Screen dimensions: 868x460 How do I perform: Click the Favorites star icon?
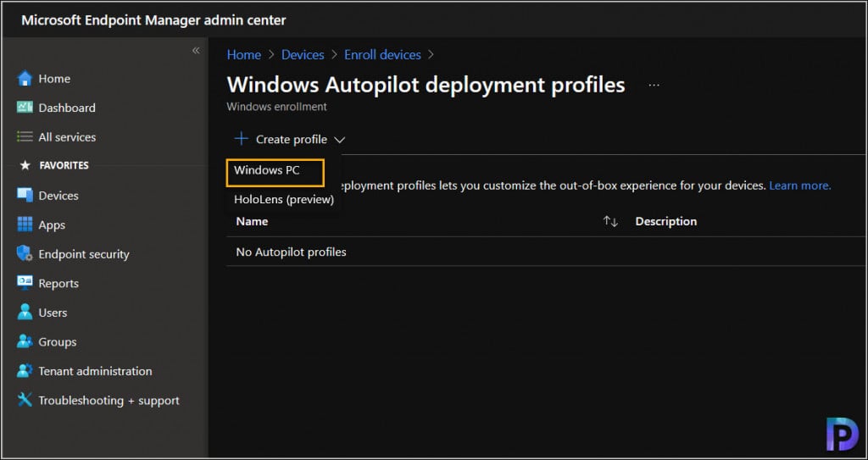[x=25, y=165]
